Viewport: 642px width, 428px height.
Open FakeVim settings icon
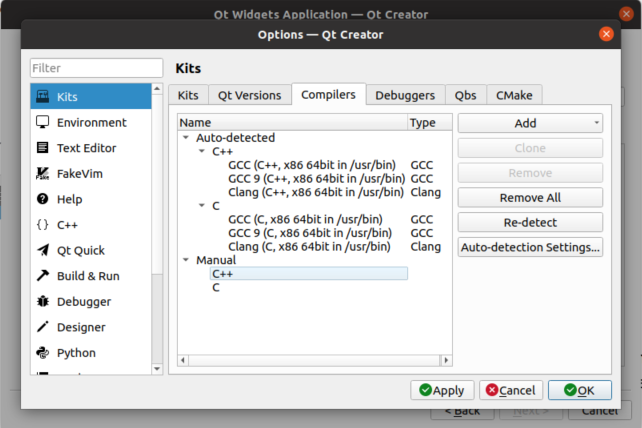(x=43, y=173)
